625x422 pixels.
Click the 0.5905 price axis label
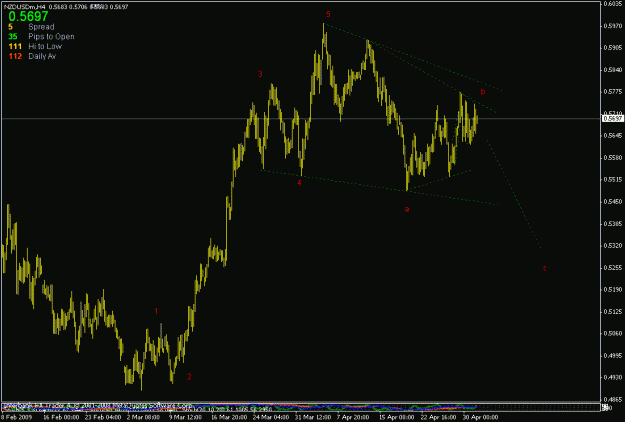(x=613, y=48)
